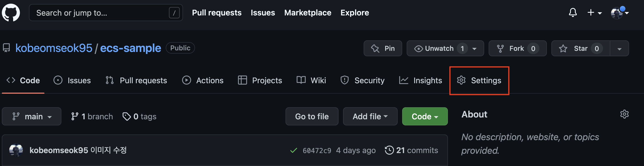644x166 pixels.
Task: Switch to the repository Issues tab
Action: pos(72,80)
